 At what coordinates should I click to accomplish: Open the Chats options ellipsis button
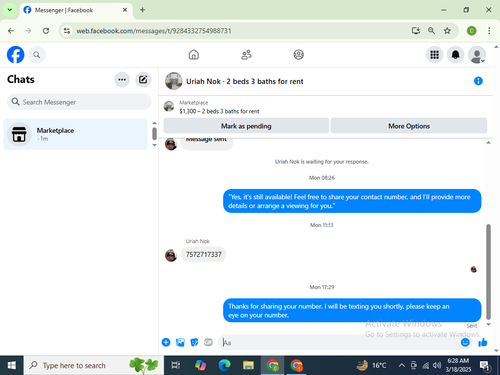pyautogui.click(x=122, y=79)
